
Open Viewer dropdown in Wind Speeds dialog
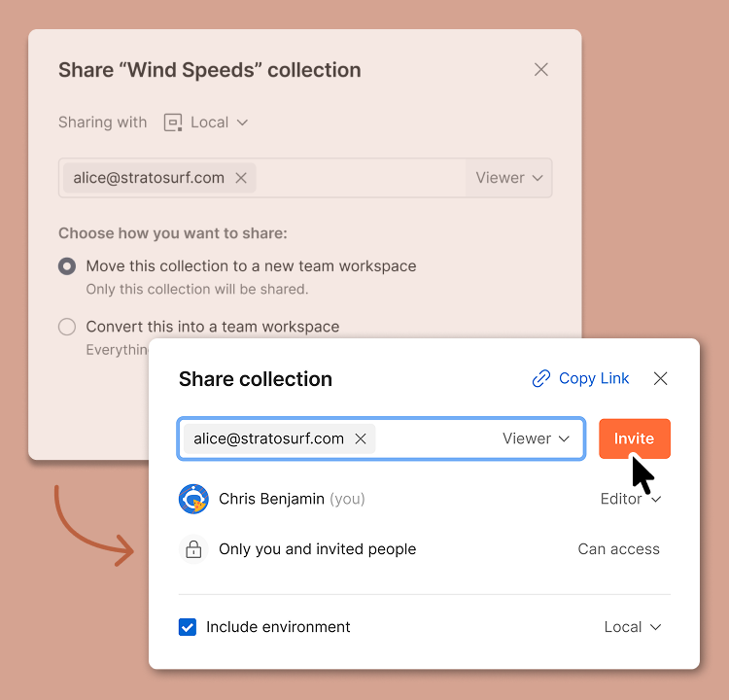(x=508, y=178)
